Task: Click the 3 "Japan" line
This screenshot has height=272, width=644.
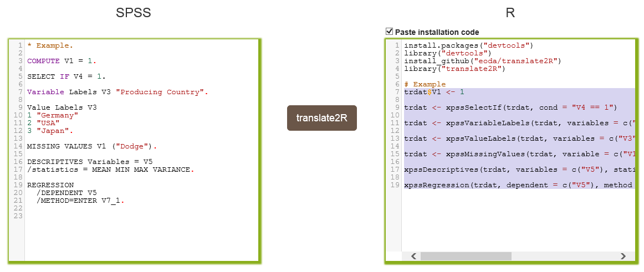Action: [x=50, y=131]
